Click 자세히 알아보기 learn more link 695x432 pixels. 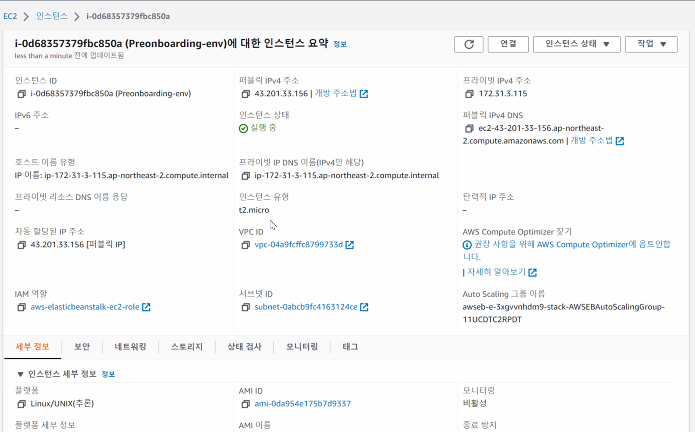pos(496,272)
